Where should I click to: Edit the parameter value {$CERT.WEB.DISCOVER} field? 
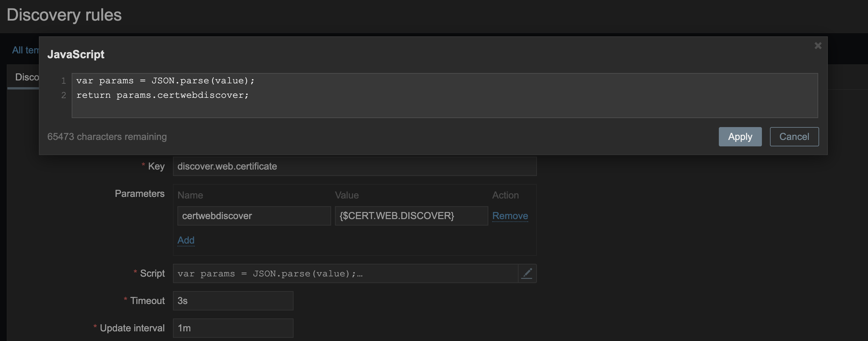click(x=411, y=216)
